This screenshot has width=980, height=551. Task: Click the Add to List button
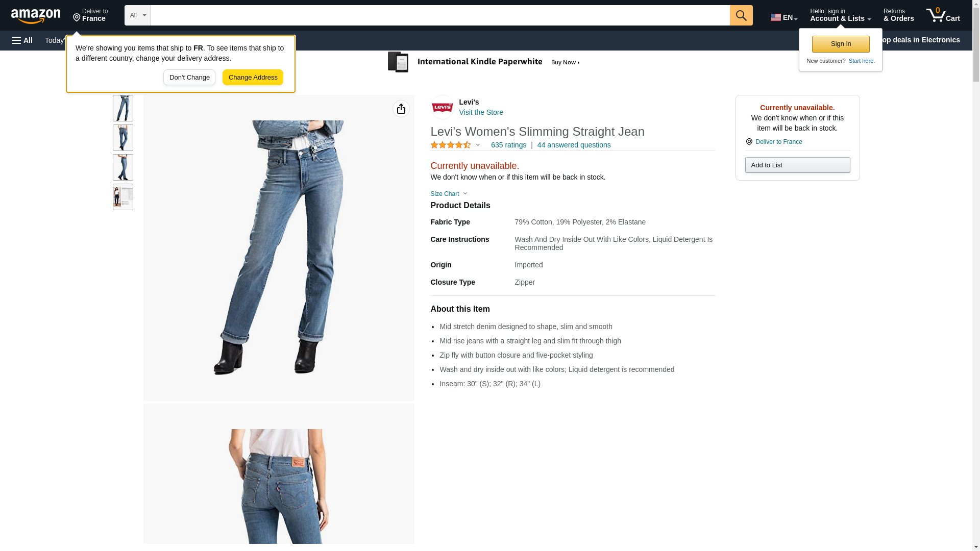(x=797, y=165)
